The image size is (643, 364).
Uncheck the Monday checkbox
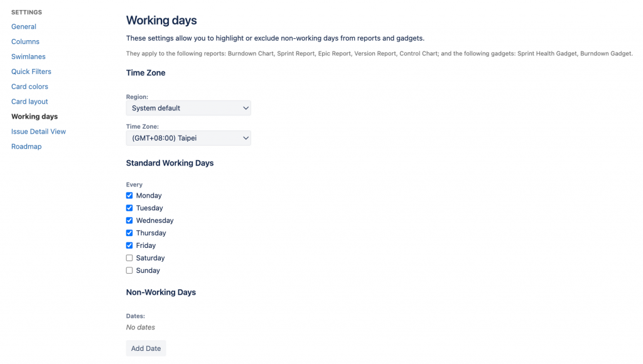point(129,196)
